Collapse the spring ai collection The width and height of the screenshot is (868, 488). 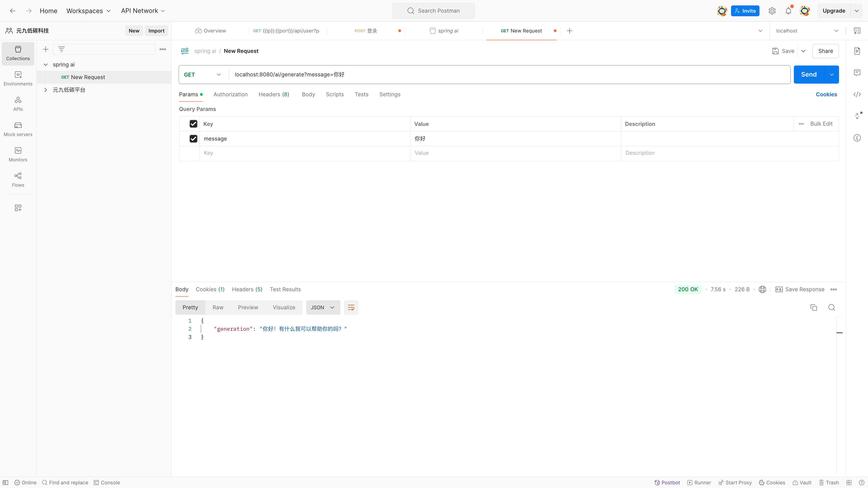pos(45,65)
